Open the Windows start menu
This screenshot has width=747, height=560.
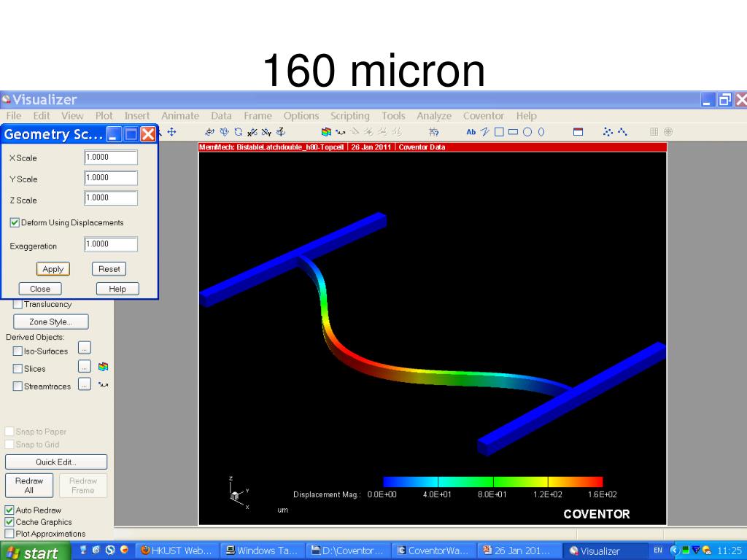click(x=35, y=551)
